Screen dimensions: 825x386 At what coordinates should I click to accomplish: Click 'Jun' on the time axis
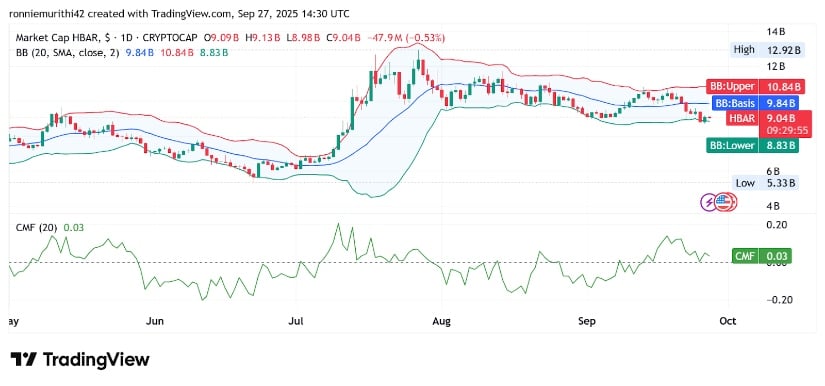(x=154, y=321)
